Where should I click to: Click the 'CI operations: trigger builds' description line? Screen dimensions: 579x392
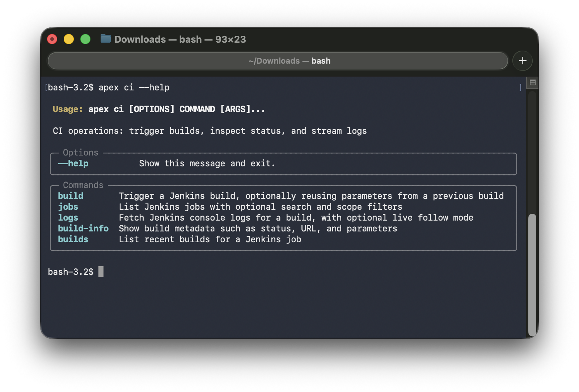point(210,131)
